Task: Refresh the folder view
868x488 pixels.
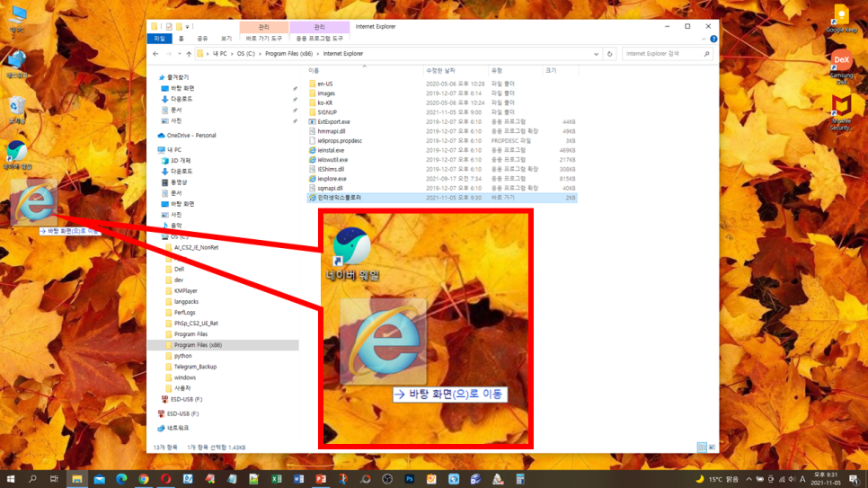Action: [x=609, y=54]
